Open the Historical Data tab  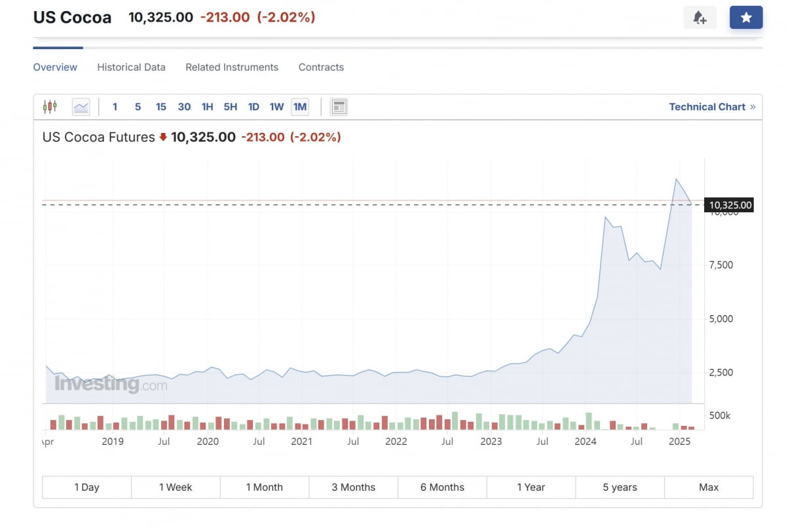coord(131,67)
